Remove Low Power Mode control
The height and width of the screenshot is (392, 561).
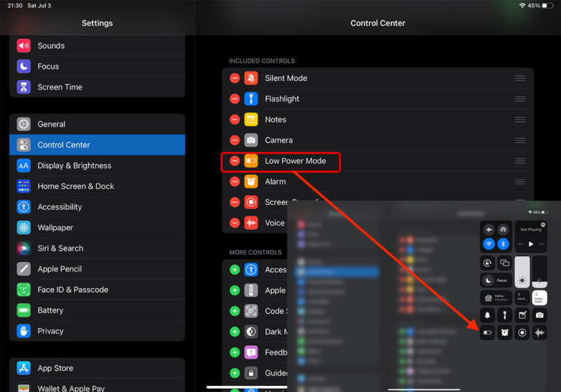click(x=235, y=161)
